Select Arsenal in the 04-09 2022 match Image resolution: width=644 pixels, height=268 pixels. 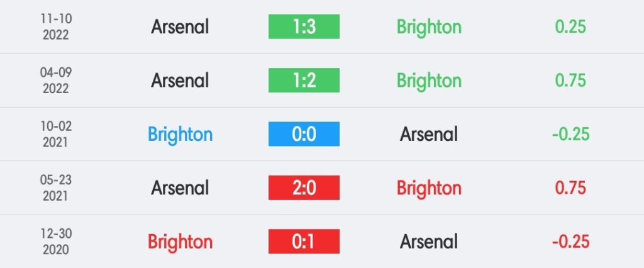click(180, 81)
